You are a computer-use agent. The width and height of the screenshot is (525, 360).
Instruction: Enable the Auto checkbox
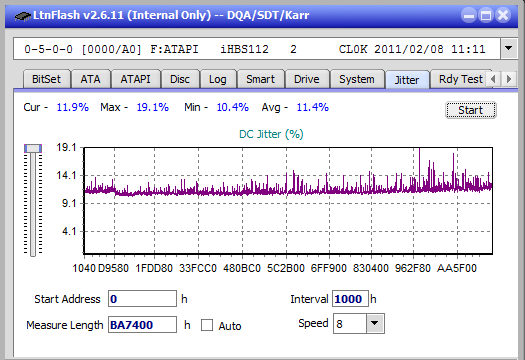(x=207, y=325)
